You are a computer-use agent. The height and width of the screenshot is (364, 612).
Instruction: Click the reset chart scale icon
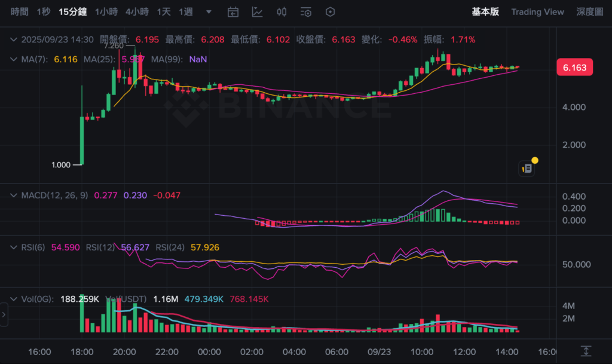[x=586, y=351]
